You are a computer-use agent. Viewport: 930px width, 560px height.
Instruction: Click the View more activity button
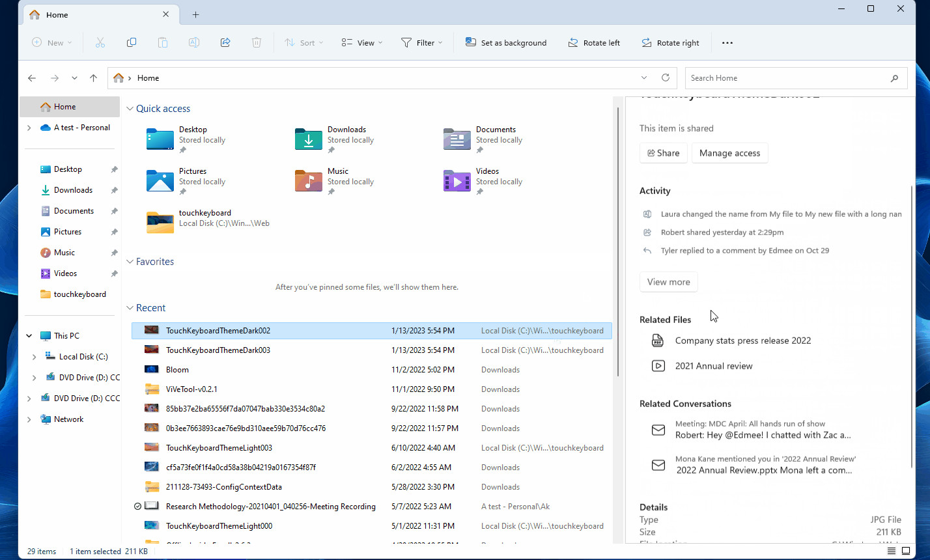(x=668, y=282)
